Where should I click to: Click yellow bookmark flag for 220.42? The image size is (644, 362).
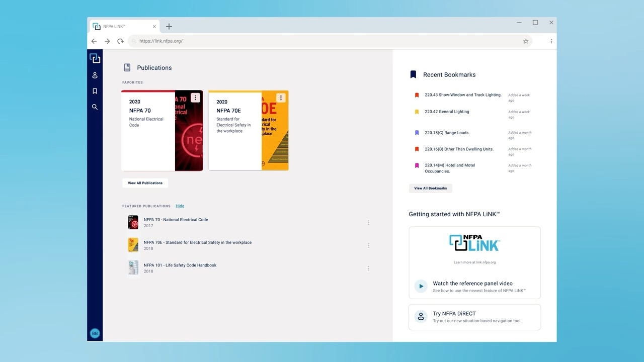417,112
